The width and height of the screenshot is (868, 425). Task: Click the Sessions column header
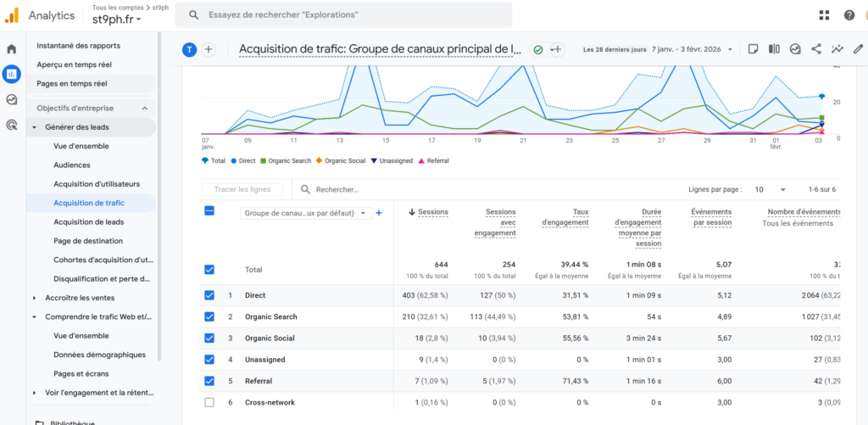click(432, 212)
